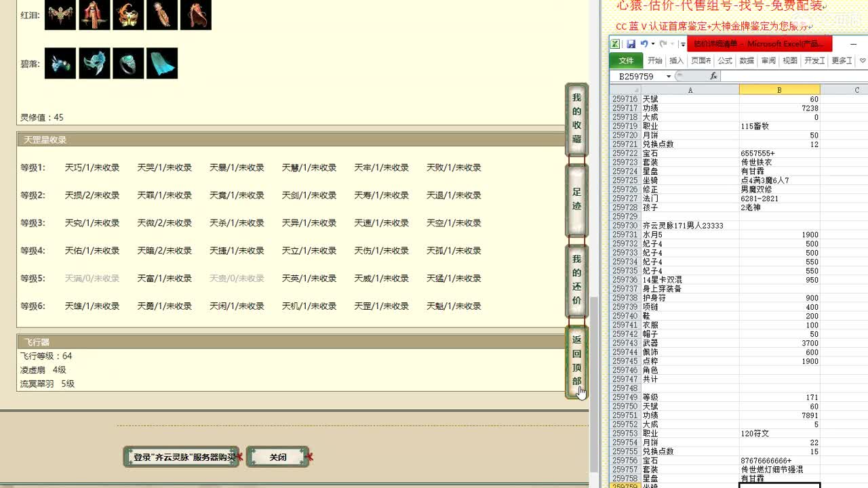Click cell reading 6281-2821
Screen dimensions: 868x488
(x=779, y=199)
